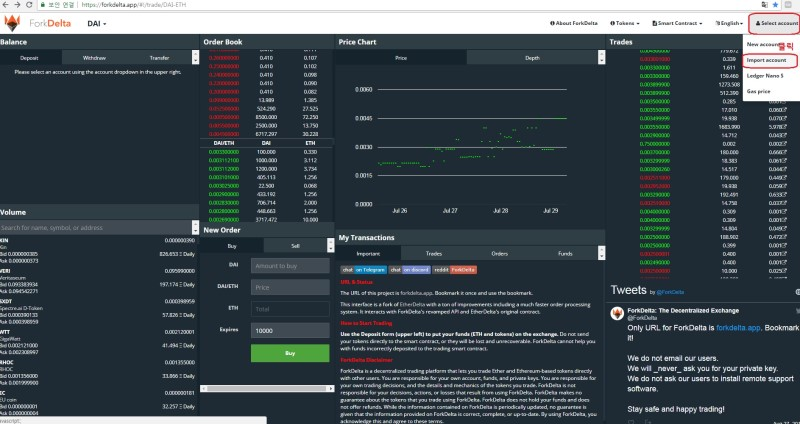Click the 0.003025000 bid order row
Image resolution: width=800 pixels, height=424 pixels.
coord(266,186)
